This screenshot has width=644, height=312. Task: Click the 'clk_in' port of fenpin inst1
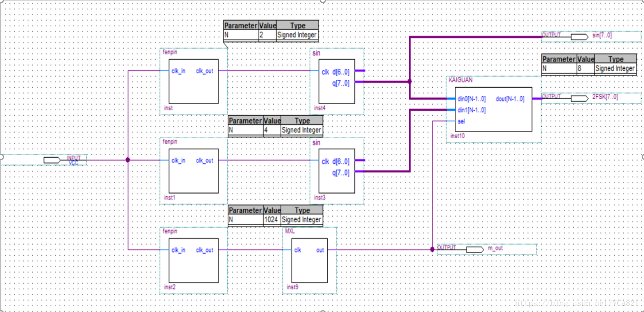click(x=178, y=160)
